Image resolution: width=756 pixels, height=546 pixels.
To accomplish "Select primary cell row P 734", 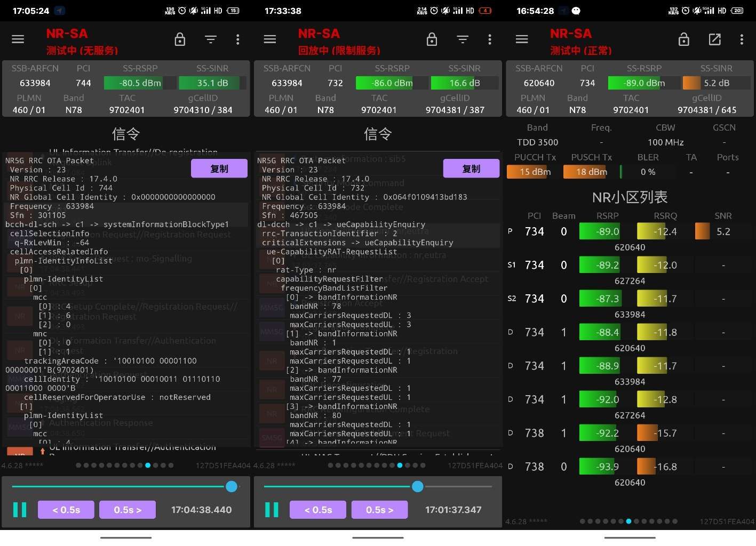I will pyautogui.click(x=630, y=237).
